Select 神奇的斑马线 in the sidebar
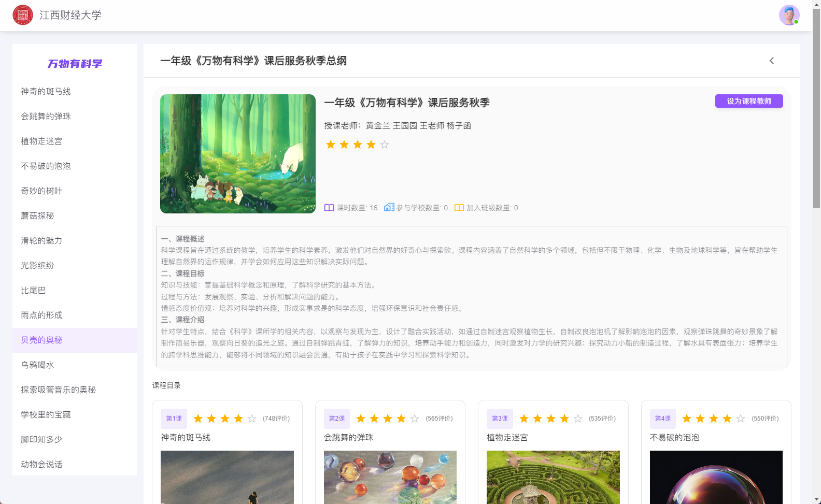The image size is (821, 504). pos(75,92)
